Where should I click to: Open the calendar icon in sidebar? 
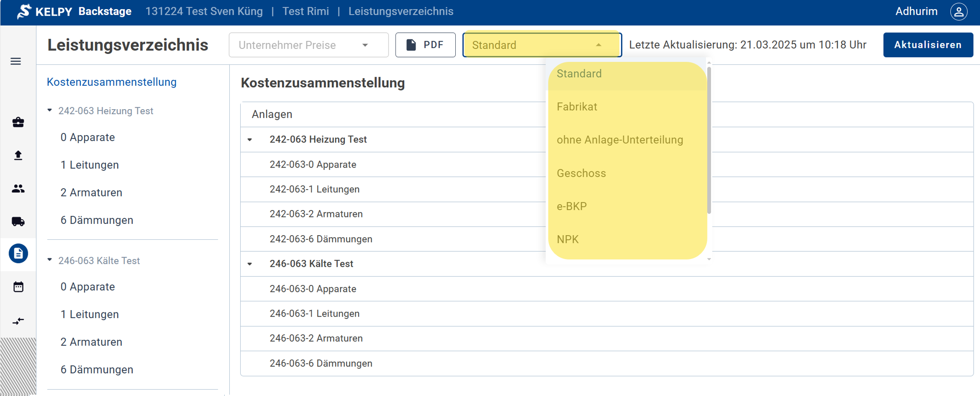[18, 287]
